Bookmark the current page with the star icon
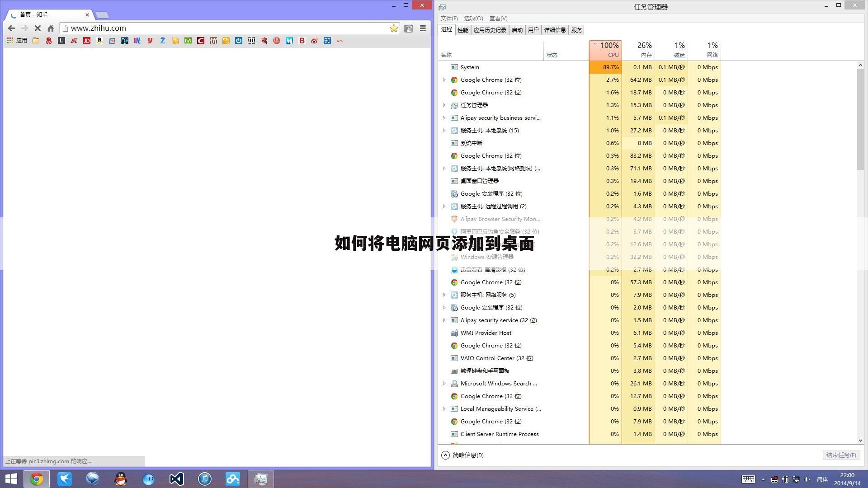The width and height of the screenshot is (868, 488). [x=393, y=28]
